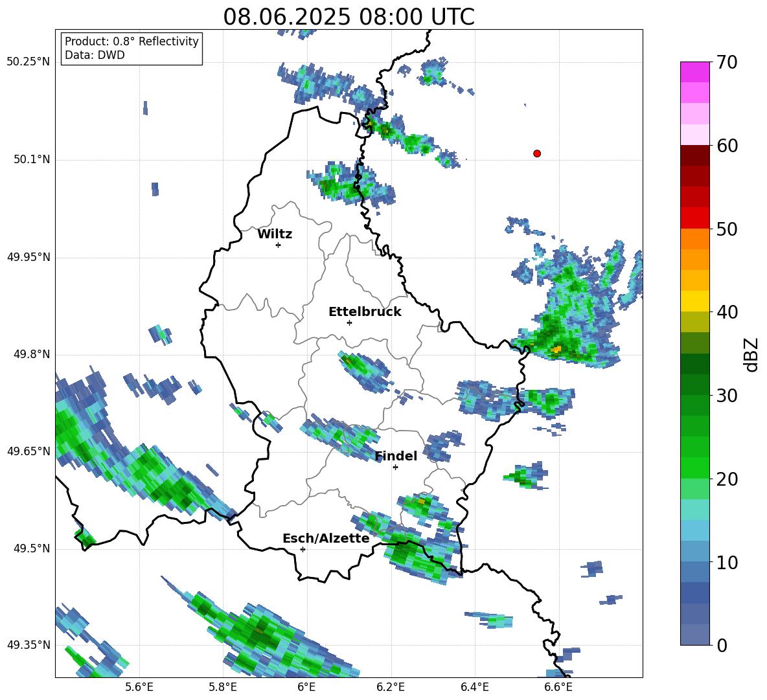This screenshot has width=767, height=700.
Task: Click the 5.8°E longitude label
Action: tap(223, 687)
